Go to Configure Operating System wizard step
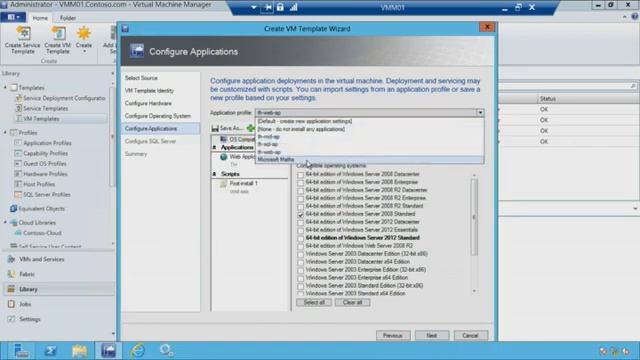640x360 pixels. 158,116
